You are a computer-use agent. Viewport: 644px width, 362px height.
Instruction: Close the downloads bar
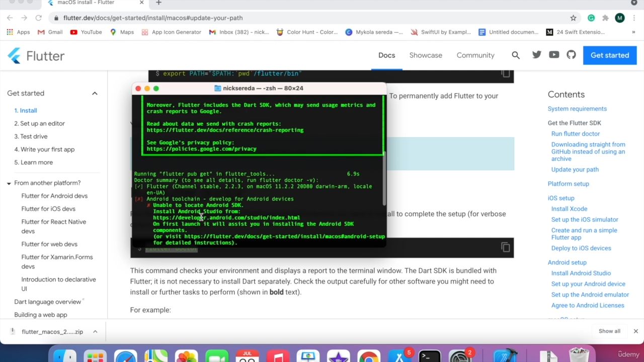[x=635, y=331]
